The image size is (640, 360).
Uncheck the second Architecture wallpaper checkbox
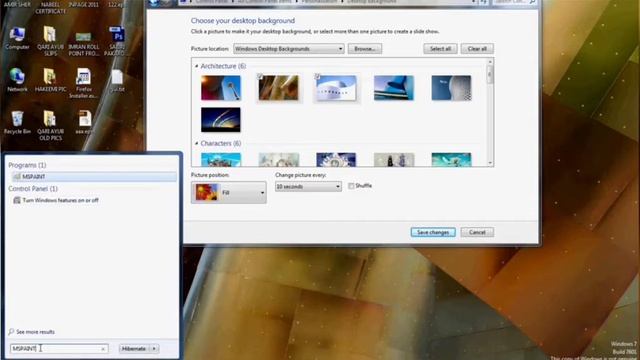click(260, 76)
